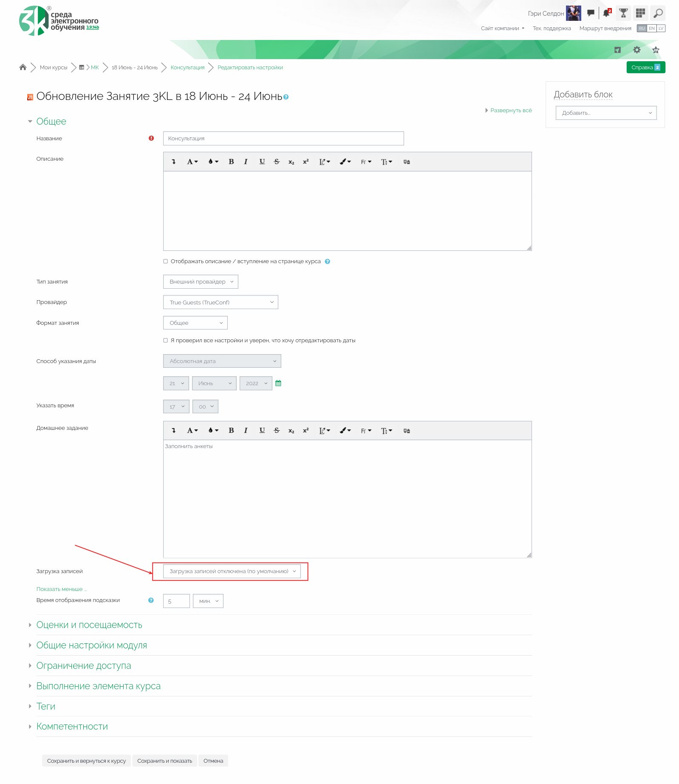Open the Тех. поддержка menu item
The width and height of the screenshot is (679, 784).
coord(552,28)
